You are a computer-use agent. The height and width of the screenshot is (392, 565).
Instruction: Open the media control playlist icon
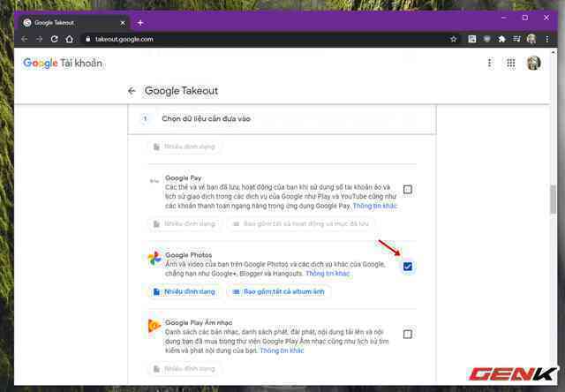516,39
